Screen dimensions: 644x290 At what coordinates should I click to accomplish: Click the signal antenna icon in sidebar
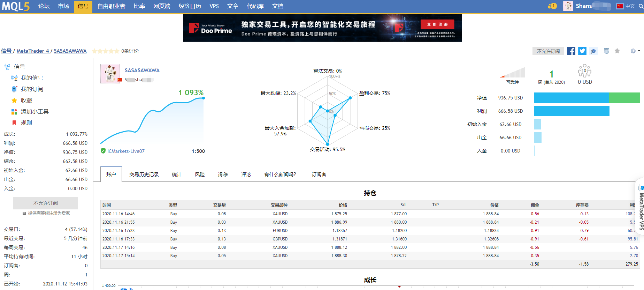tap(7, 67)
